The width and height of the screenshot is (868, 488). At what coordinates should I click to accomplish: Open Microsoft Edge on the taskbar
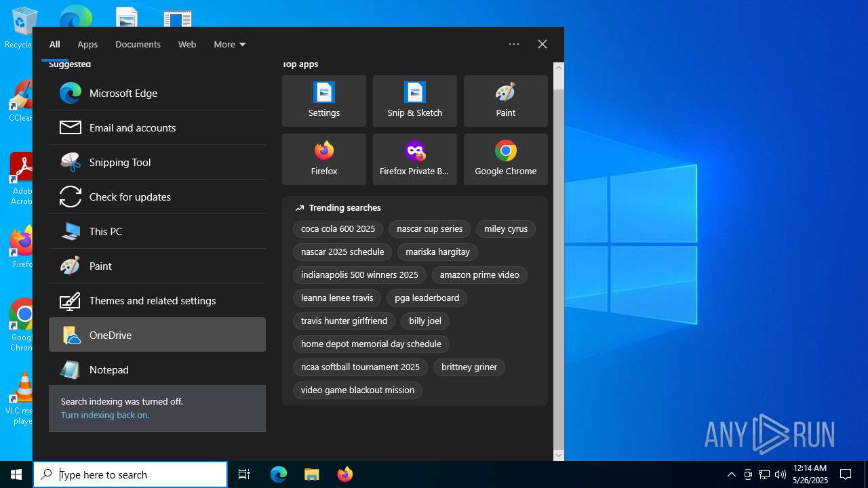(x=279, y=474)
